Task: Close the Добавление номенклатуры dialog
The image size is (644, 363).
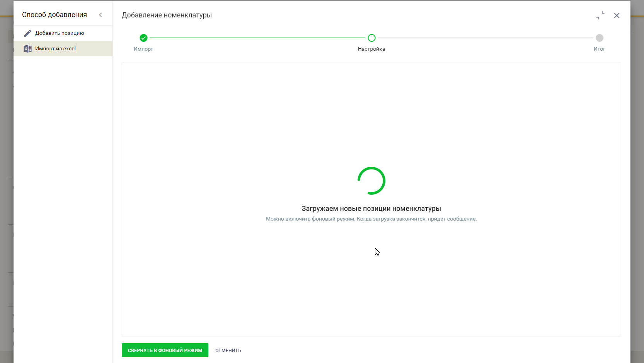Action: (x=617, y=15)
